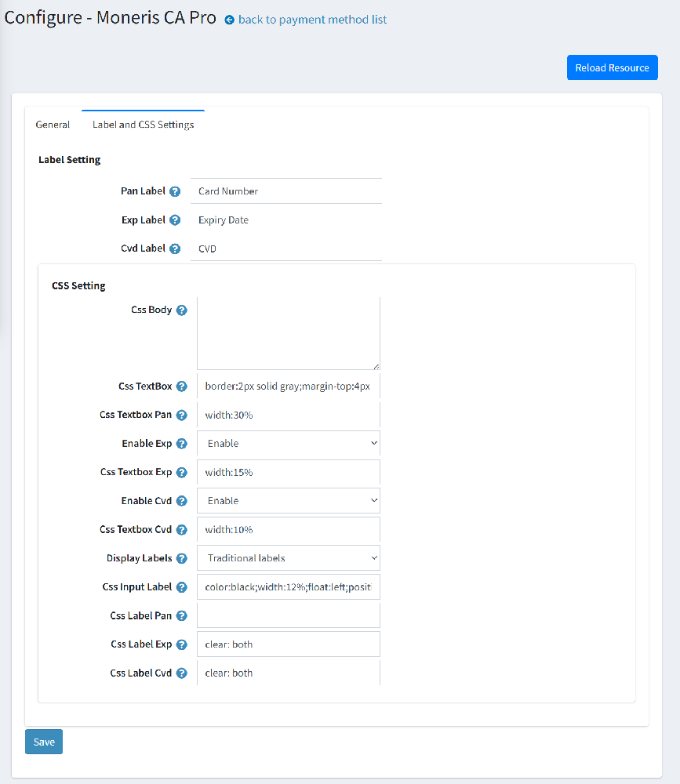Open Display Labels dropdown
This screenshot has height=784, width=680.
click(288, 558)
